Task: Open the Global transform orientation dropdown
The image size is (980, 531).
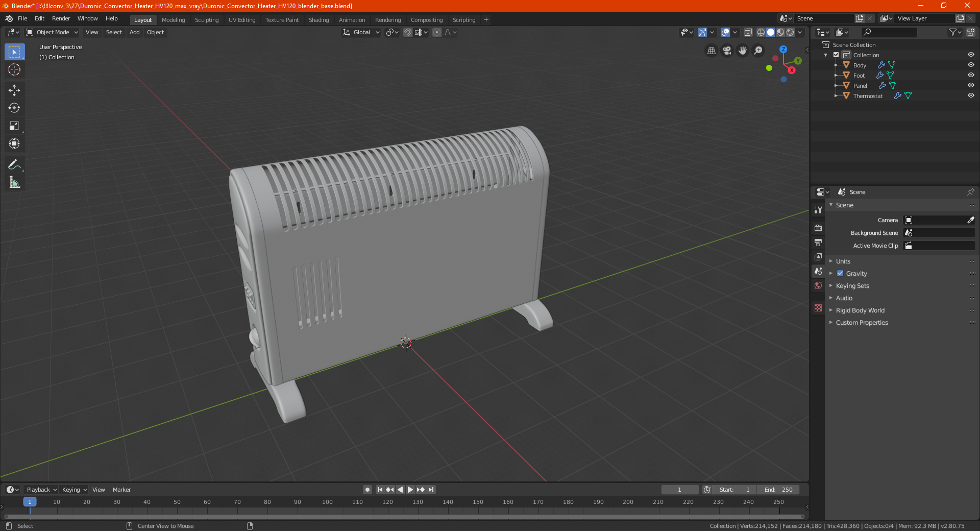Action: pyautogui.click(x=361, y=32)
